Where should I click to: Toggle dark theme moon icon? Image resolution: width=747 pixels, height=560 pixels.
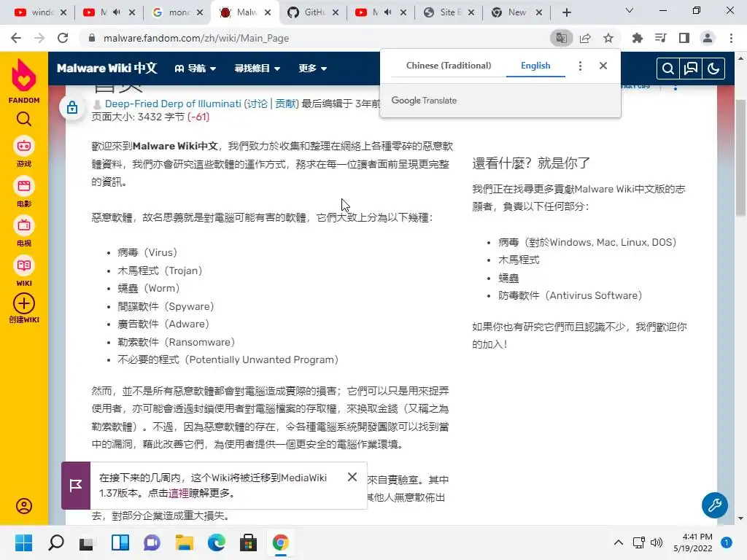(x=713, y=69)
